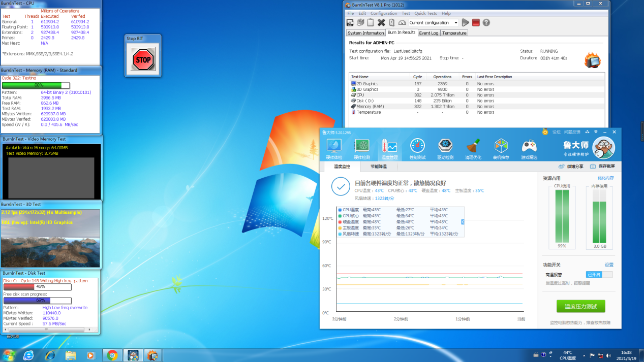The image size is (644, 362).
Task: Open the Quick Tests menu
Action: [x=425, y=13]
